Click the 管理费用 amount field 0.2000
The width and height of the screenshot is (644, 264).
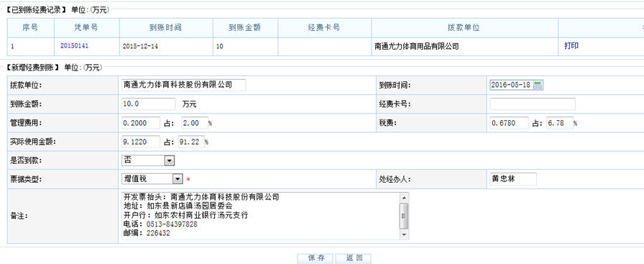(x=141, y=123)
